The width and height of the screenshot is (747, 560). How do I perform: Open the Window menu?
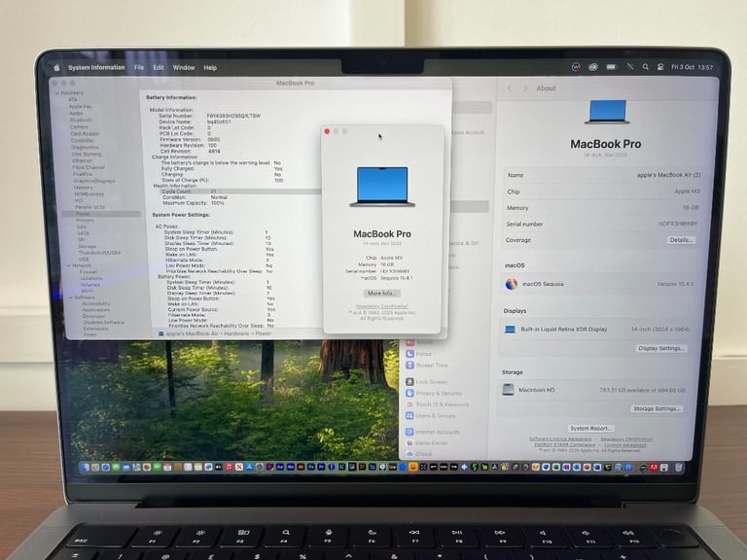(x=184, y=68)
